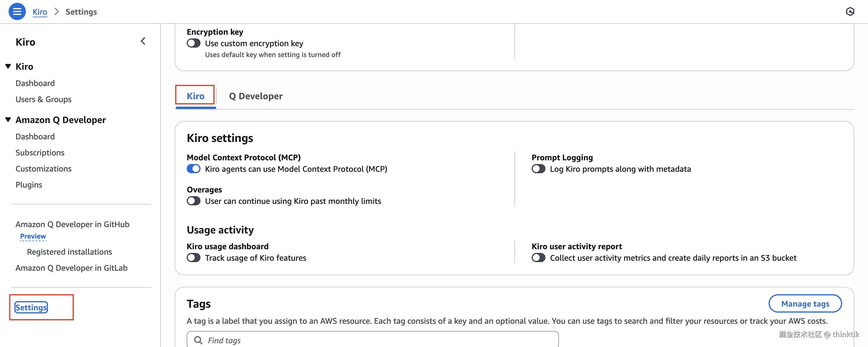Click the hexagon icon in top right
The width and height of the screenshot is (868, 347).
tap(850, 11)
